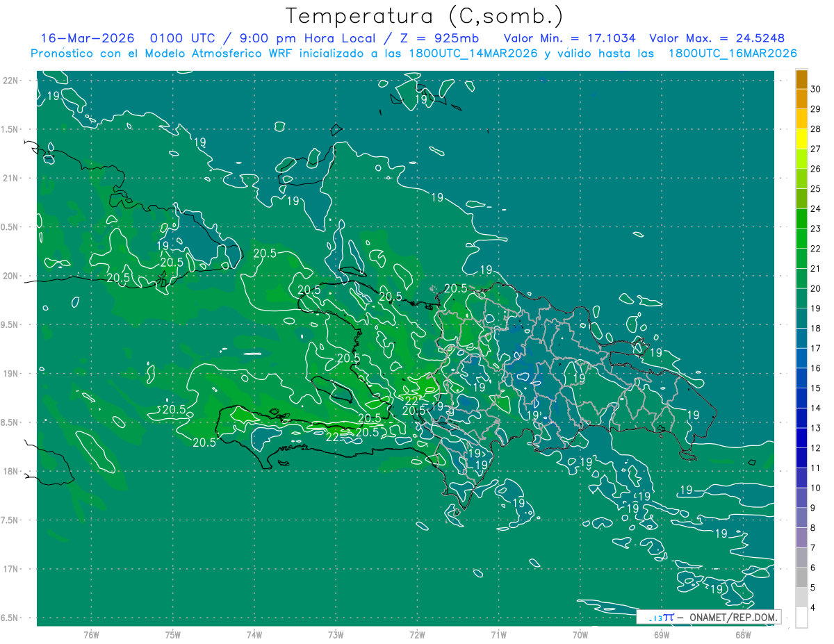Pick the white swatch below 4
Image resolution: width=834 pixels, height=644 pixels.
point(801,618)
